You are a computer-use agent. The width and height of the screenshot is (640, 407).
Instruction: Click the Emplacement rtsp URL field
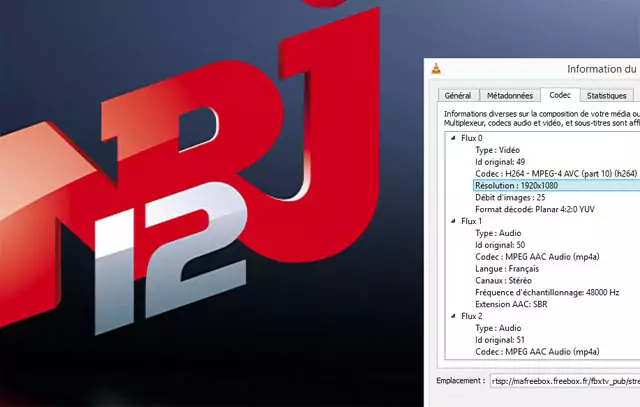[x=565, y=381]
